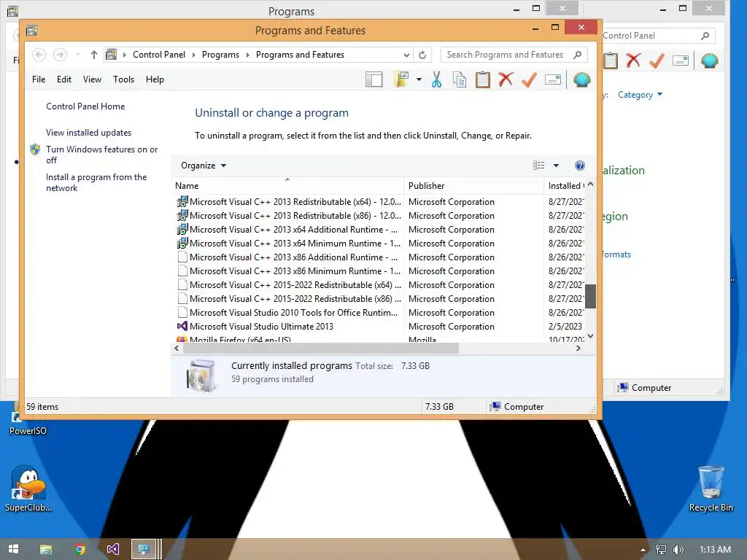Image resolution: width=747 pixels, height=560 pixels.
Task: Open Recycle Bin desktop icon
Action: coord(711,489)
